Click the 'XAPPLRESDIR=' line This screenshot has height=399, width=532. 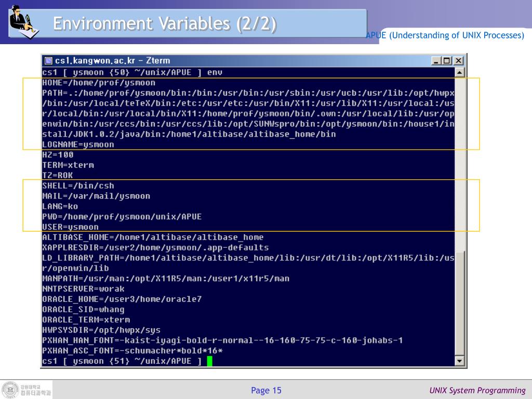point(155,248)
